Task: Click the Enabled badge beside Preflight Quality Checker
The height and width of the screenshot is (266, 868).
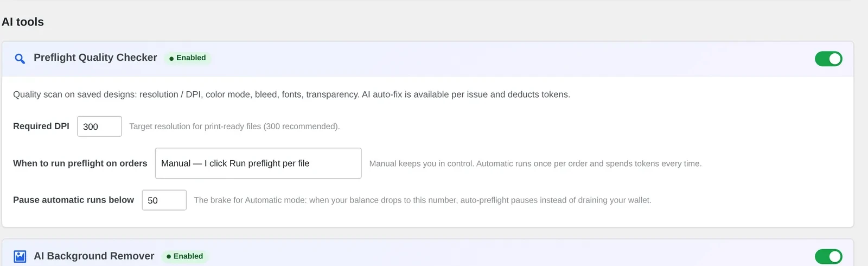Action: point(188,58)
